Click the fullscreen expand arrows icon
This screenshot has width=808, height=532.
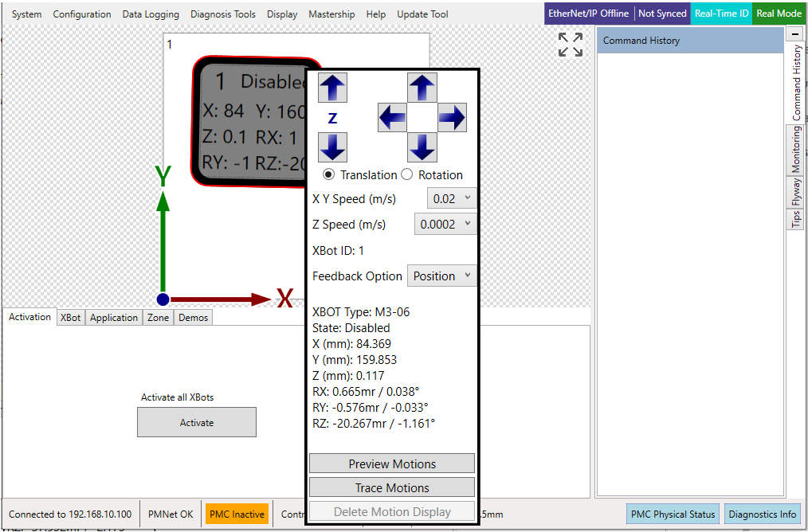coord(571,45)
